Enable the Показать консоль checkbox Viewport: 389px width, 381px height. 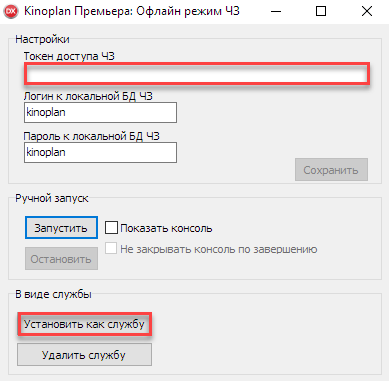point(111,228)
